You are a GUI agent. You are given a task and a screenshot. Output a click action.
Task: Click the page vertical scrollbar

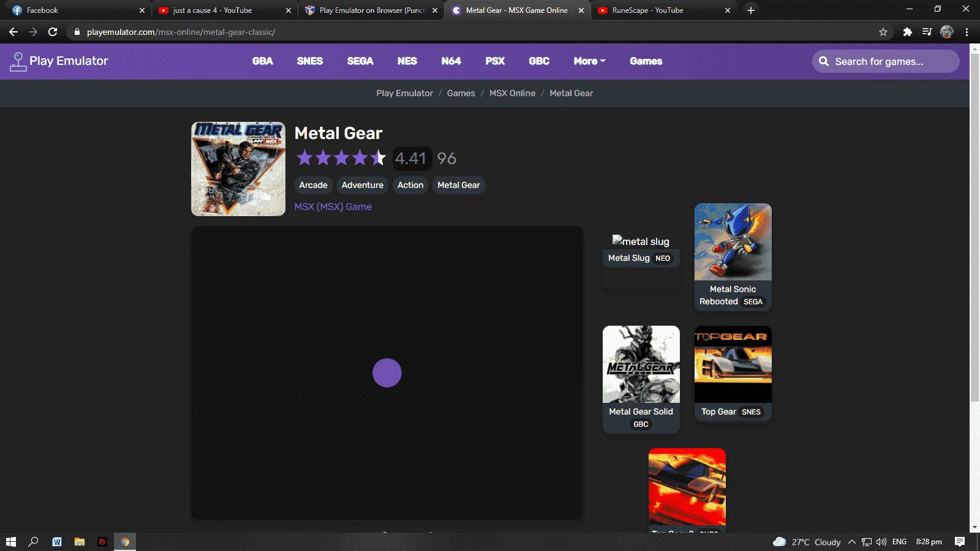[x=974, y=227]
